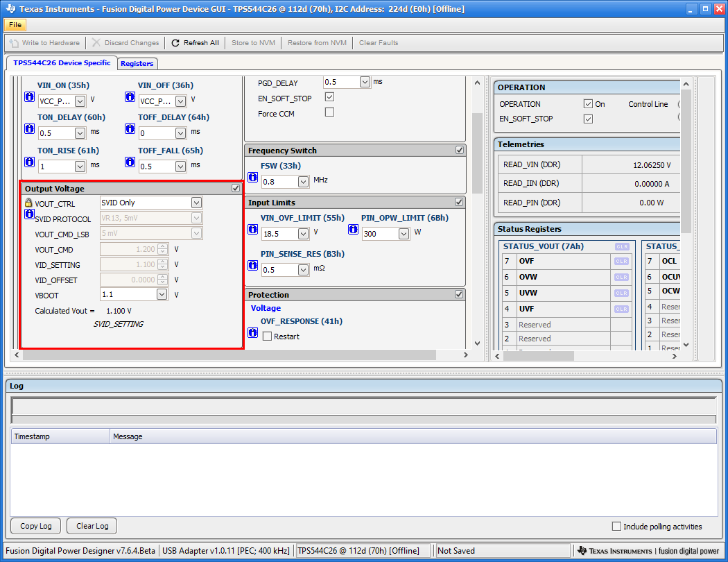Click the Message column header in log

pyautogui.click(x=128, y=436)
